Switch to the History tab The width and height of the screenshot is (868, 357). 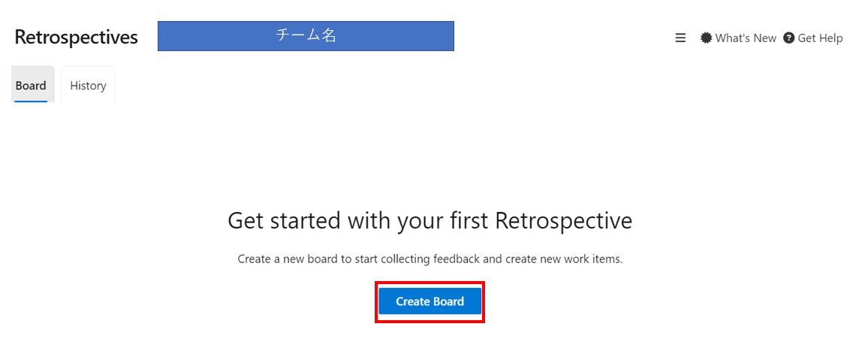tap(88, 86)
